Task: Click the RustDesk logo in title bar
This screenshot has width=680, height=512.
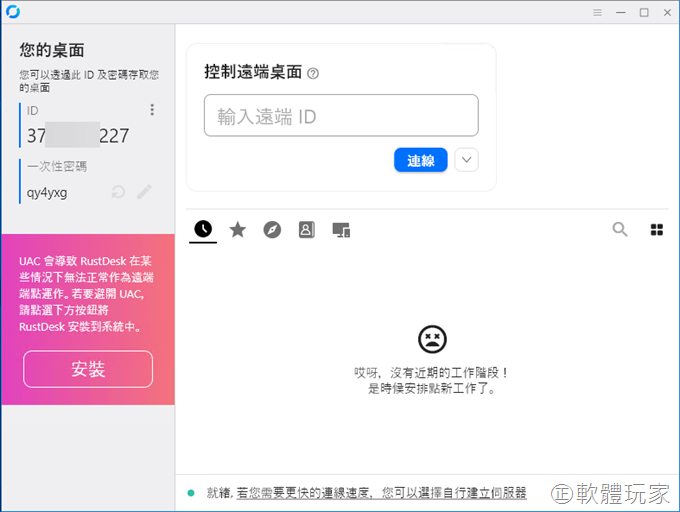Action: pos(10,11)
